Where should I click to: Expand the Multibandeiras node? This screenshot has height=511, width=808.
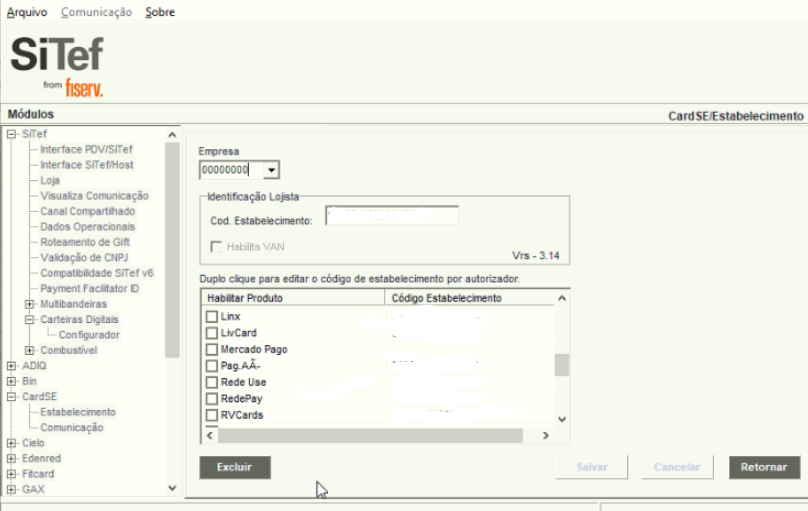pos(29,304)
